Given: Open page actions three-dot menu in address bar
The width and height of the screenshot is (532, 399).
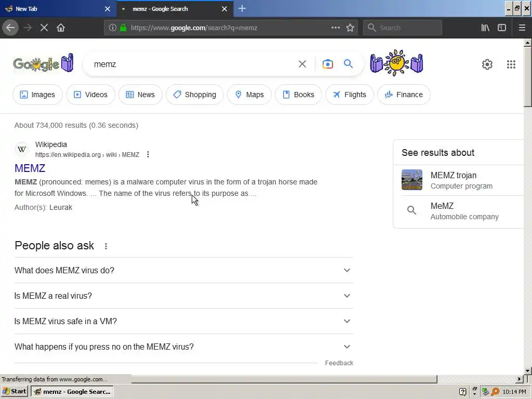Looking at the screenshot, I should (335, 28).
